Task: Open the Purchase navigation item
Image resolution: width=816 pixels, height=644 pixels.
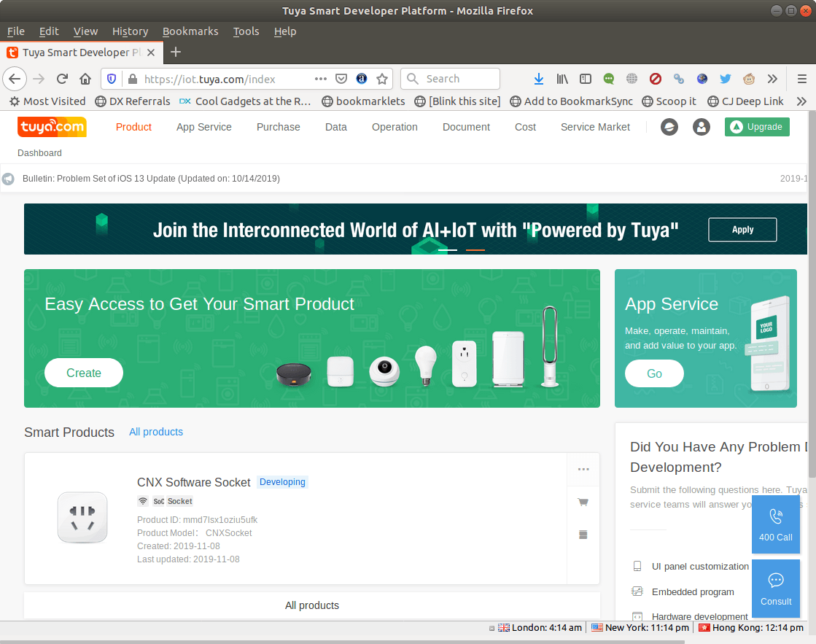Action: [x=279, y=127]
